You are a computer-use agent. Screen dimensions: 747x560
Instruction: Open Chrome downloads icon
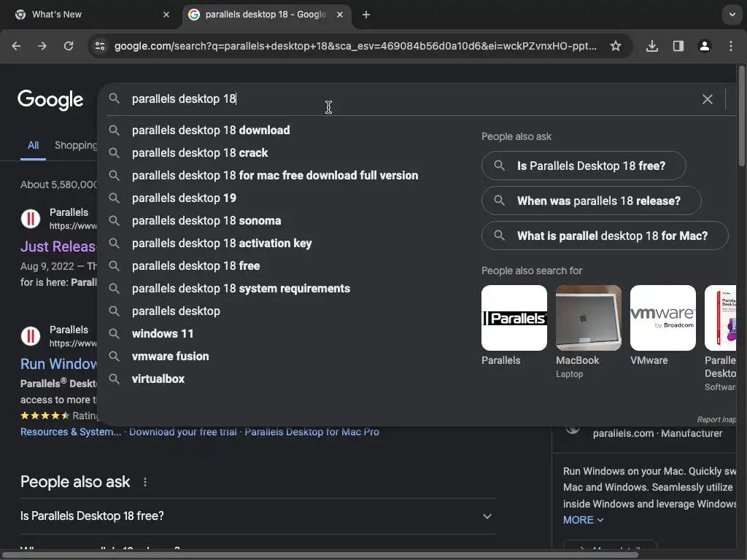tap(651, 46)
